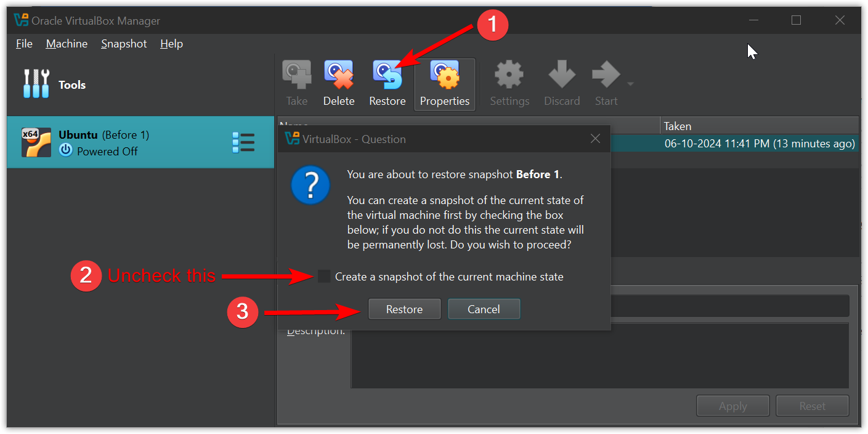868x434 pixels.
Task: Open snapshot Properties via its toolbar icon
Action: [444, 74]
